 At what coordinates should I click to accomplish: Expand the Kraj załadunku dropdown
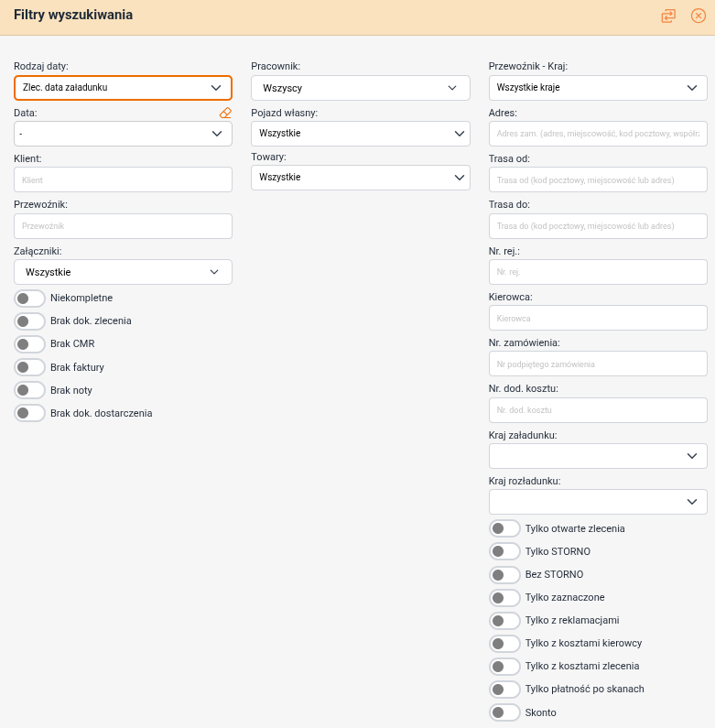tap(598, 456)
